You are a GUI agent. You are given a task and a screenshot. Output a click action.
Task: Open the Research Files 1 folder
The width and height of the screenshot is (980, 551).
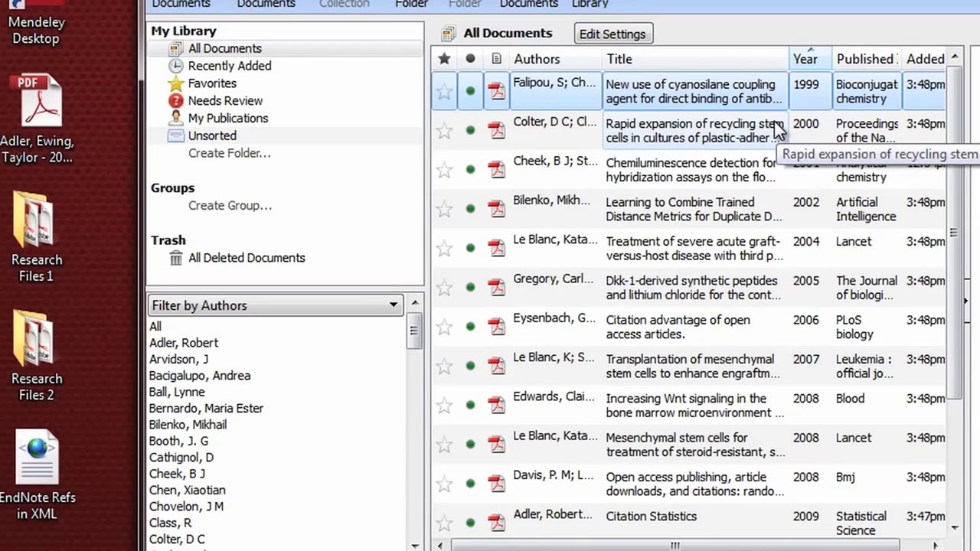point(36,237)
